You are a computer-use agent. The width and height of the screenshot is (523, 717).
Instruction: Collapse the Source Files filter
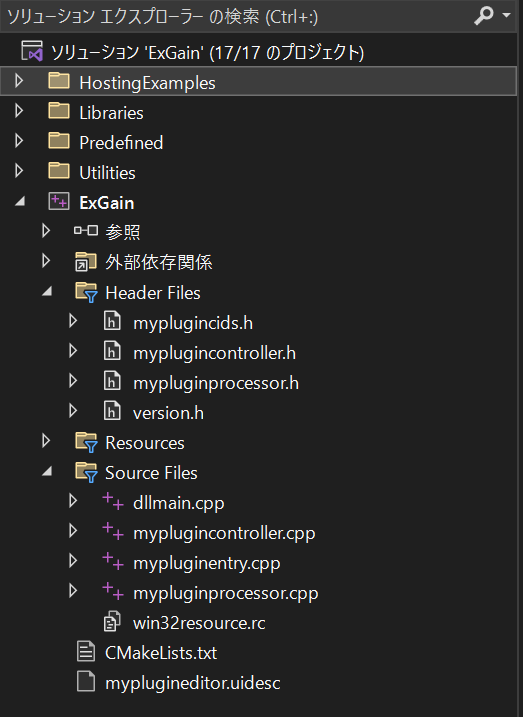pyautogui.click(x=47, y=471)
